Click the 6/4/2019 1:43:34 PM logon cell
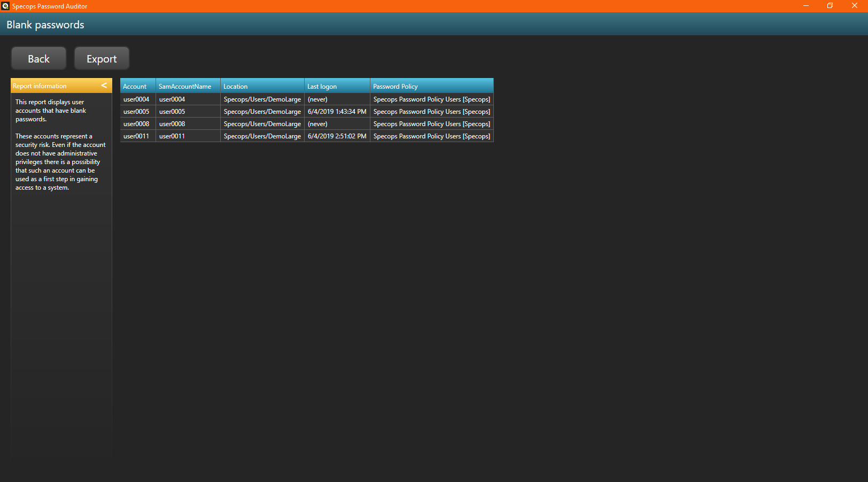The height and width of the screenshot is (482, 868). coord(337,112)
